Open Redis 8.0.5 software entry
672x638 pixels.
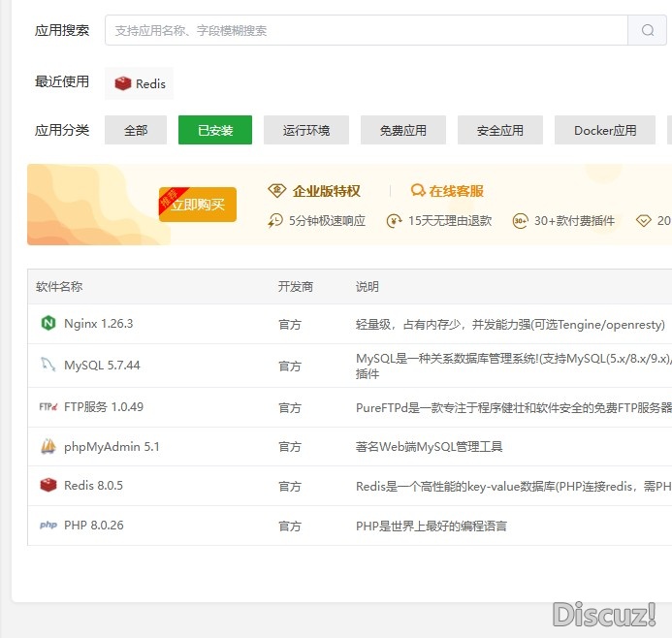pos(93,486)
